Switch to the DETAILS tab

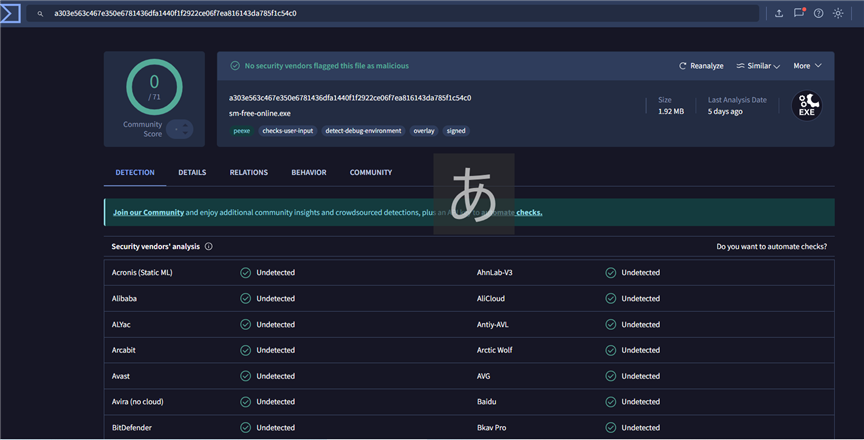(x=192, y=172)
